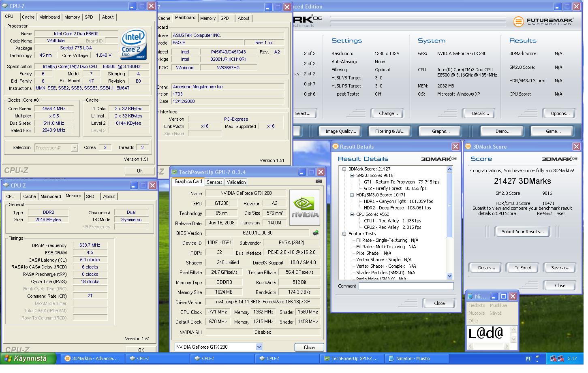
Task: Collapse the SM2.0 Score tree node
Action: (352, 175)
